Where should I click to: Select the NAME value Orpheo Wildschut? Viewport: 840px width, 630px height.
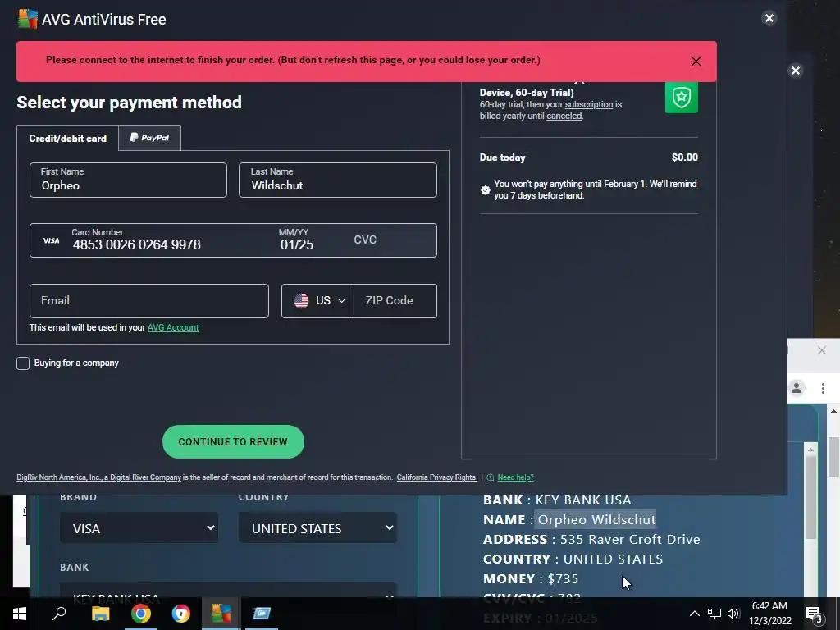[x=597, y=519]
